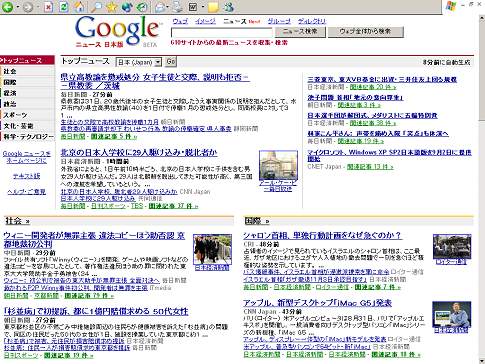
Task: Open the アップル「iMac G5」発表 headline
Action: tap(317, 303)
